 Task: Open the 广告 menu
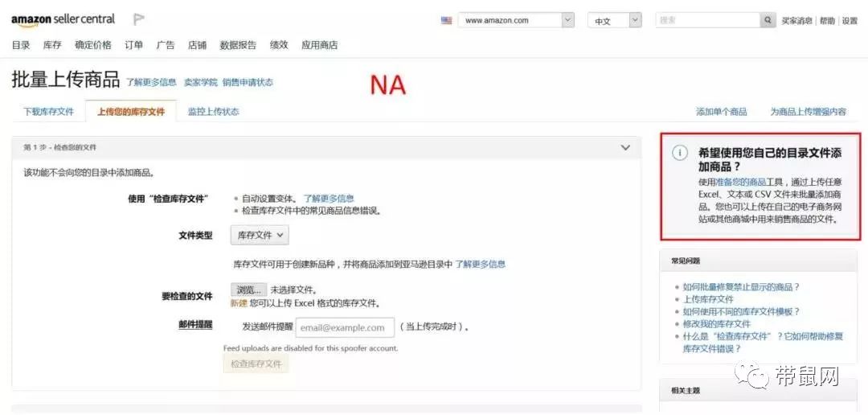[165, 45]
